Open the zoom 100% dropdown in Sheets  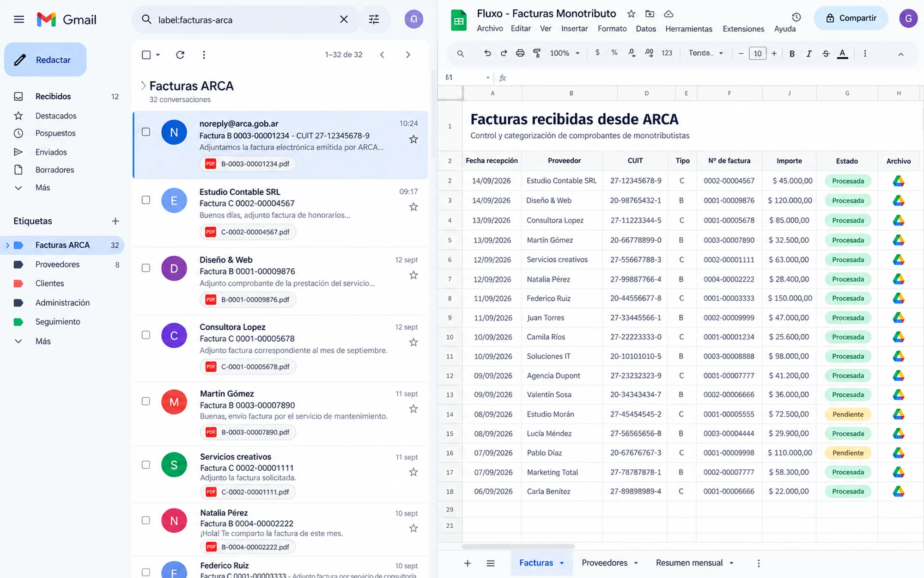(x=565, y=53)
